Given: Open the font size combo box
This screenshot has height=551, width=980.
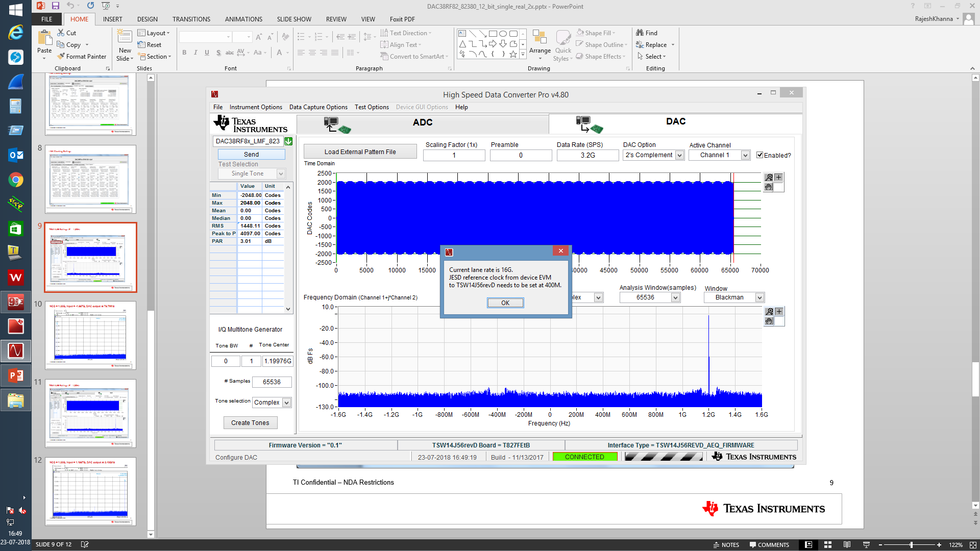Looking at the screenshot, I should coord(242,37).
